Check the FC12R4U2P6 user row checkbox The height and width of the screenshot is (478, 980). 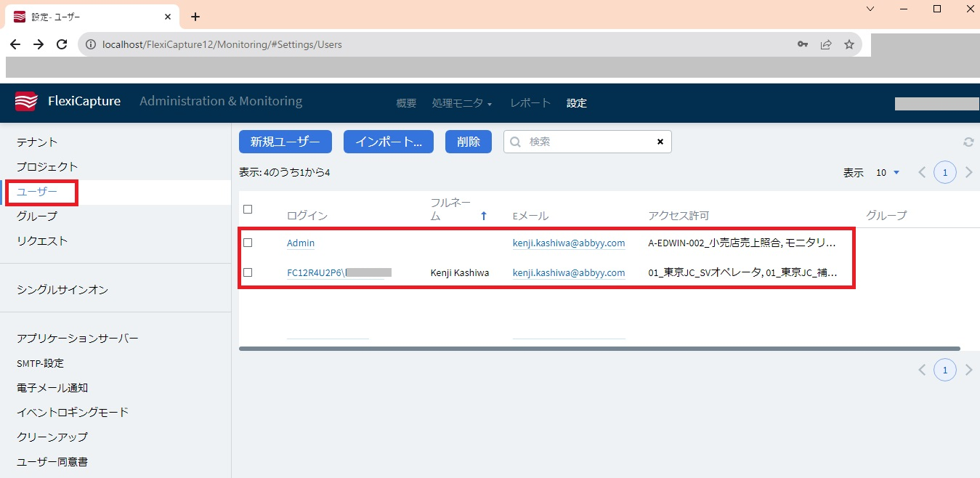coord(248,272)
